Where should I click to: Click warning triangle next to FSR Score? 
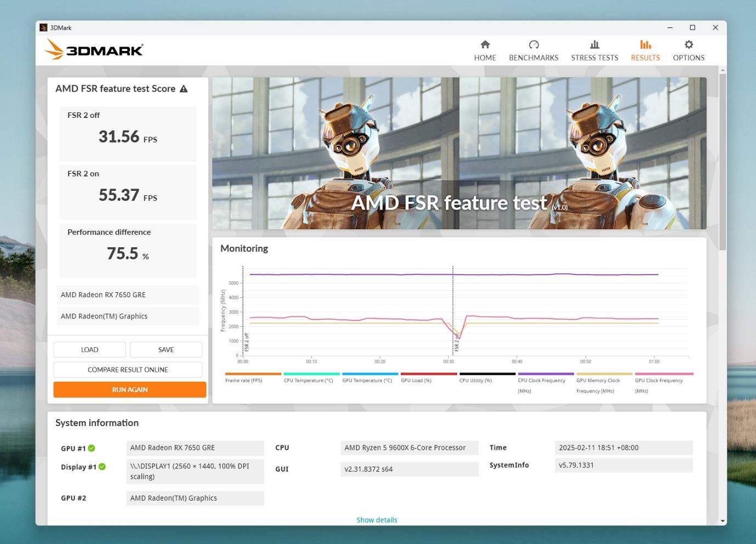(x=184, y=89)
